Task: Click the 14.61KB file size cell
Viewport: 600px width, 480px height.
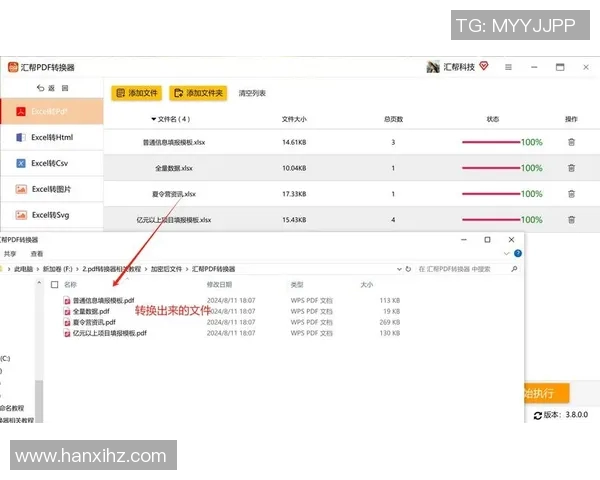Action: tap(294, 142)
